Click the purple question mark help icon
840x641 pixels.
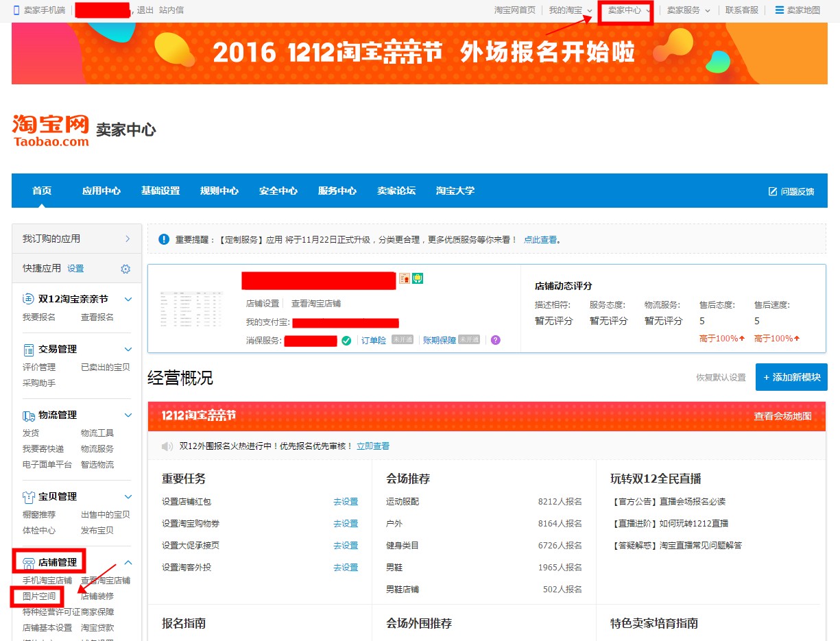496,340
